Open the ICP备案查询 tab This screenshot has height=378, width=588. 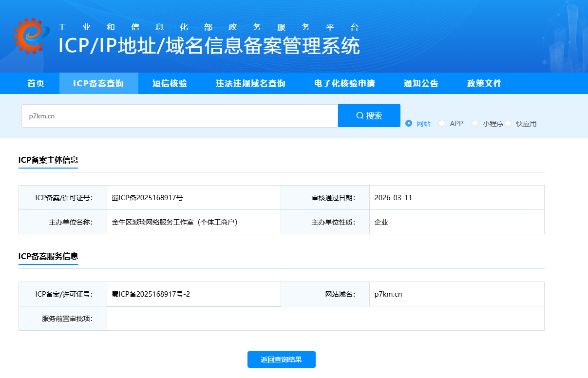99,83
